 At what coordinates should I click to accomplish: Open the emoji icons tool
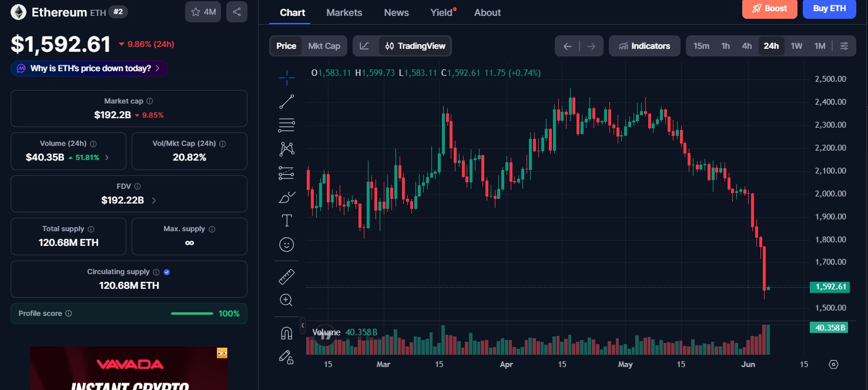[x=287, y=245]
